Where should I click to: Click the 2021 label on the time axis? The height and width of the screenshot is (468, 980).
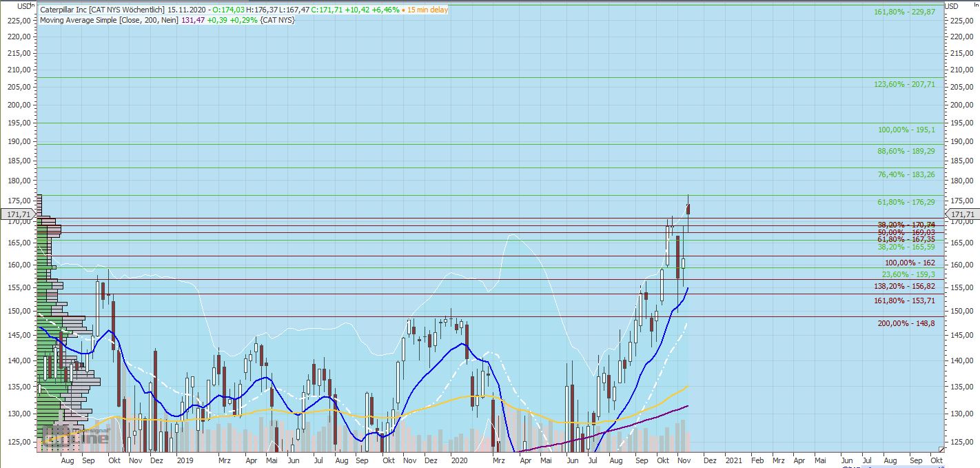click(x=733, y=460)
